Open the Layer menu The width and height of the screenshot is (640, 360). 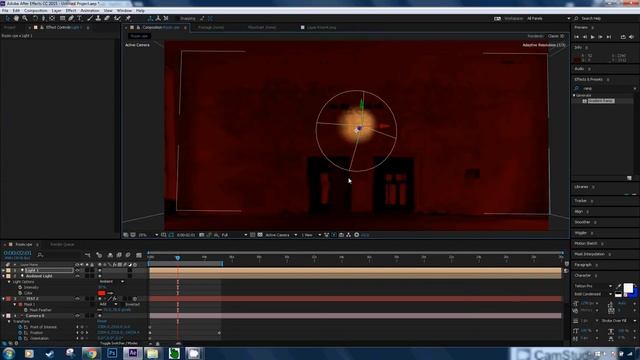pyautogui.click(x=56, y=11)
